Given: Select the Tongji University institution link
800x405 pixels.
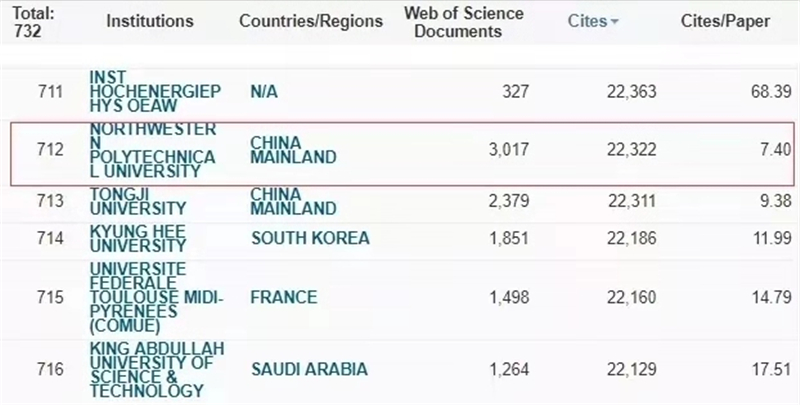Looking at the screenshot, I should 138,201.
